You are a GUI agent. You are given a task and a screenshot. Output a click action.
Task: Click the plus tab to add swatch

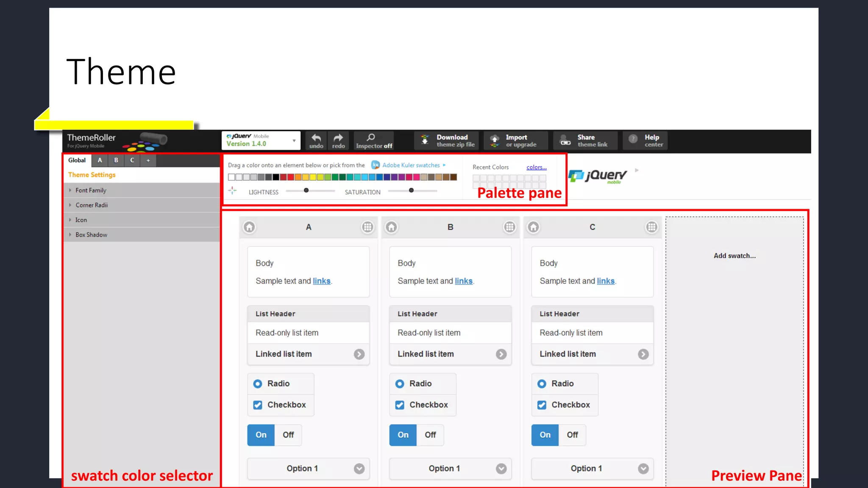click(148, 161)
